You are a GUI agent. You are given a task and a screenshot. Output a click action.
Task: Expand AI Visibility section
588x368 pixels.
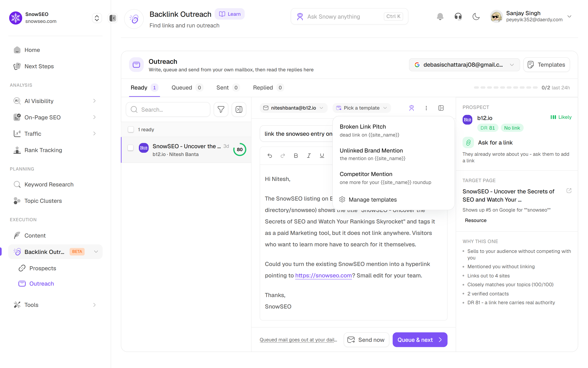coord(95,101)
